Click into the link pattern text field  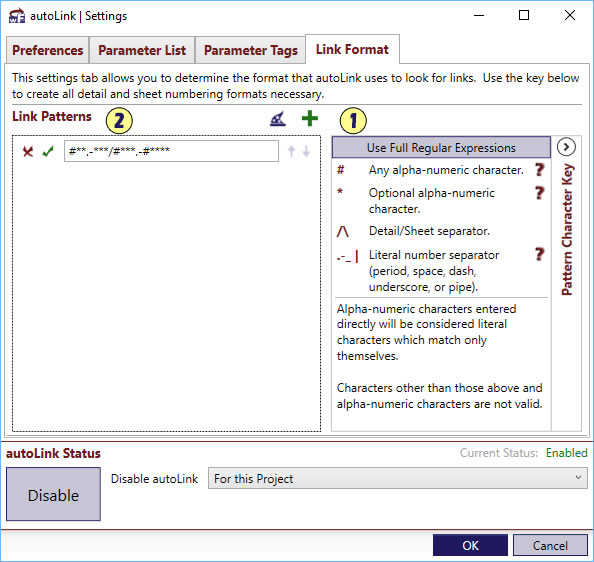(171, 151)
